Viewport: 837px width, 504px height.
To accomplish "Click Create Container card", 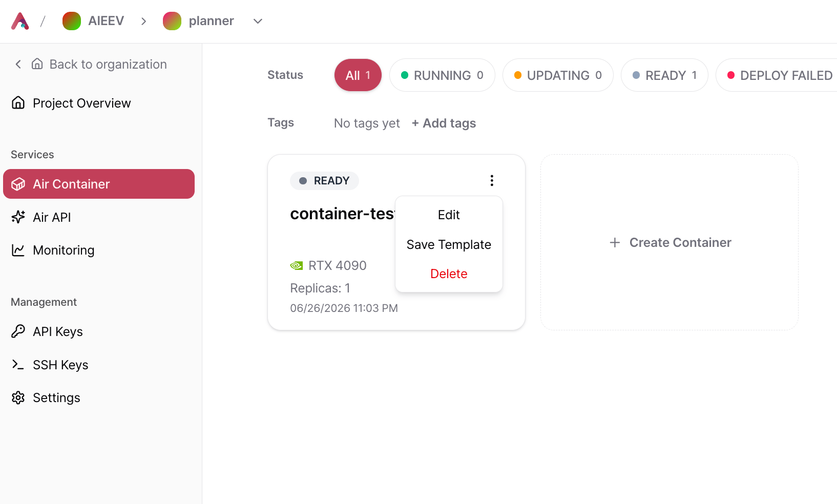I will [669, 242].
